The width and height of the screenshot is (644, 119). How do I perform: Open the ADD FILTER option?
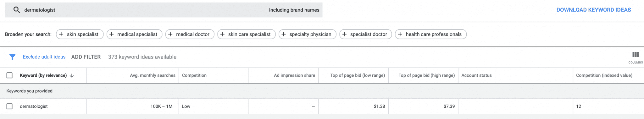pyautogui.click(x=86, y=57)
